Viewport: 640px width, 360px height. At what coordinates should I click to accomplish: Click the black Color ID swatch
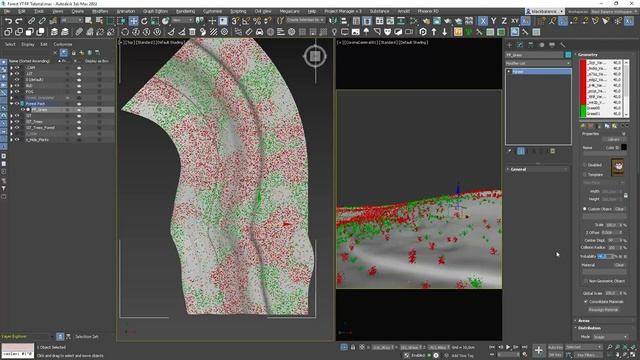tap(624, 147)
